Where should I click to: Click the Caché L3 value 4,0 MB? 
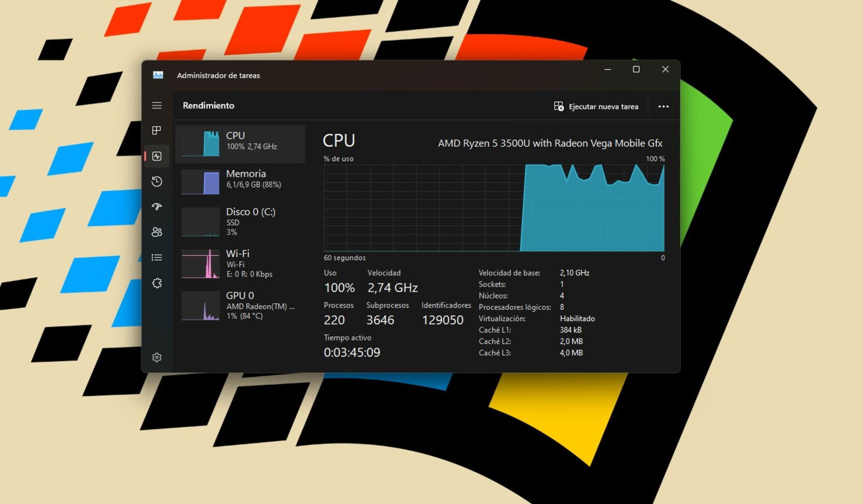572,352
